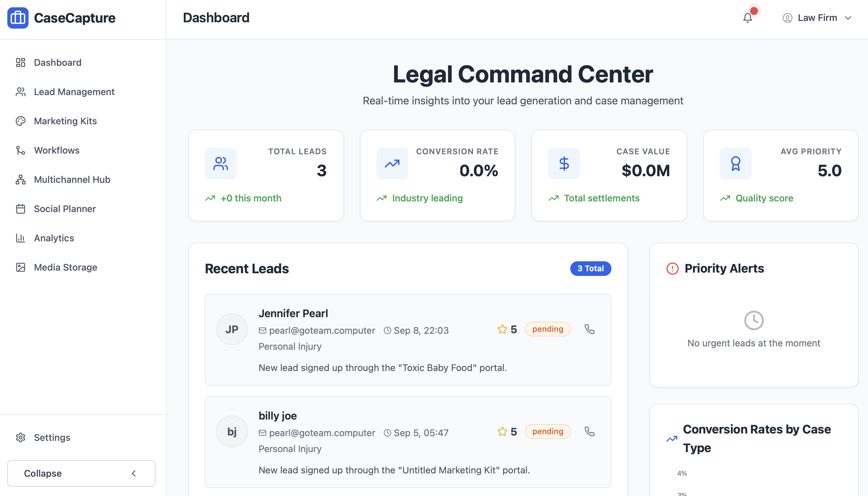Open Lead Management in sidebar

(x=74, y=92)
